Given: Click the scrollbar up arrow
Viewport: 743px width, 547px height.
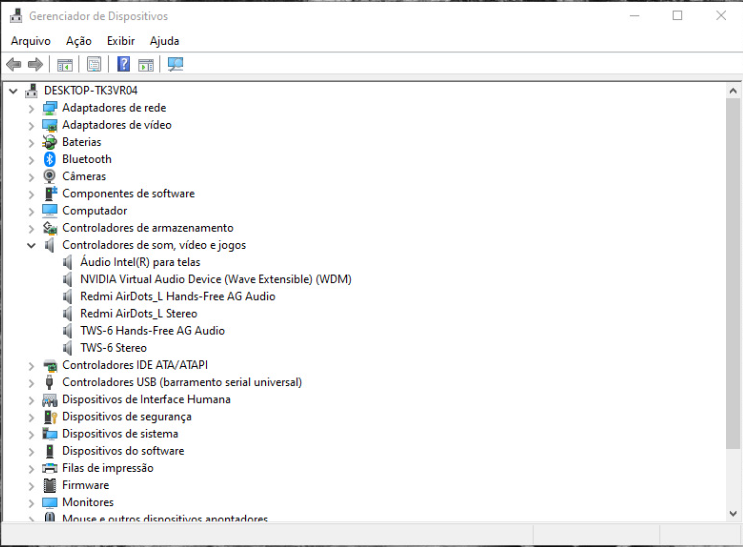Looking at the screenshot, I should pyautogui.click(x=733, y=91).
